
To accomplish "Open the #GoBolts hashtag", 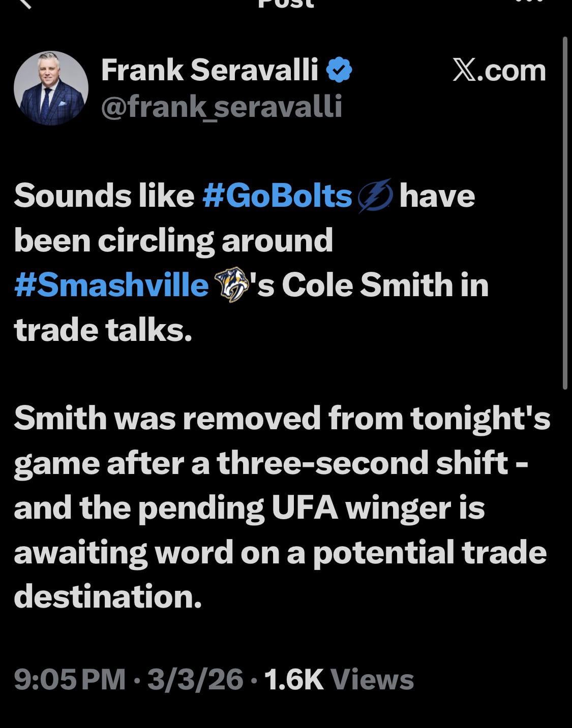I will coord(277,196).
